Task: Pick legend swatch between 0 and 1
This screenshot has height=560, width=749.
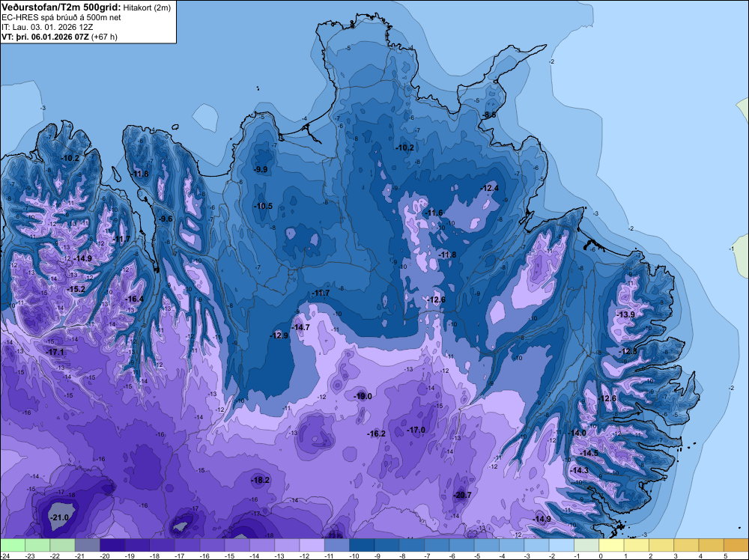Action: point(611,545)
